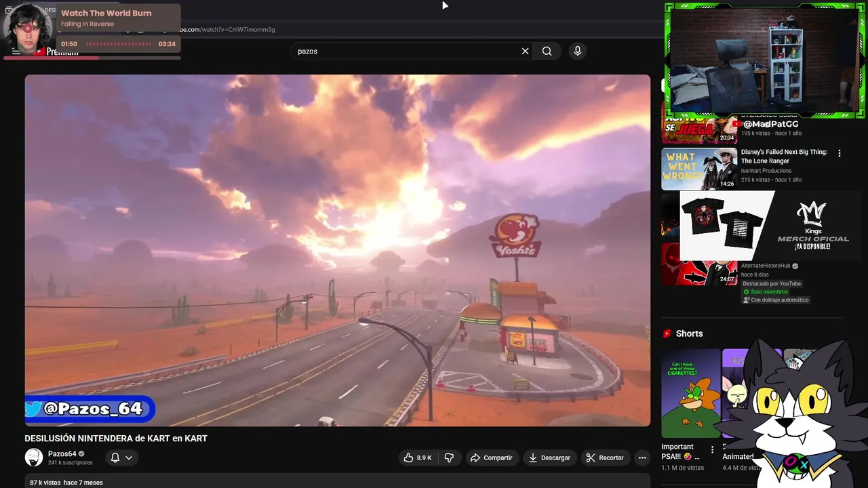Open the hamburger guide menu icon
The image size is (868, 488).
point(16,52)
